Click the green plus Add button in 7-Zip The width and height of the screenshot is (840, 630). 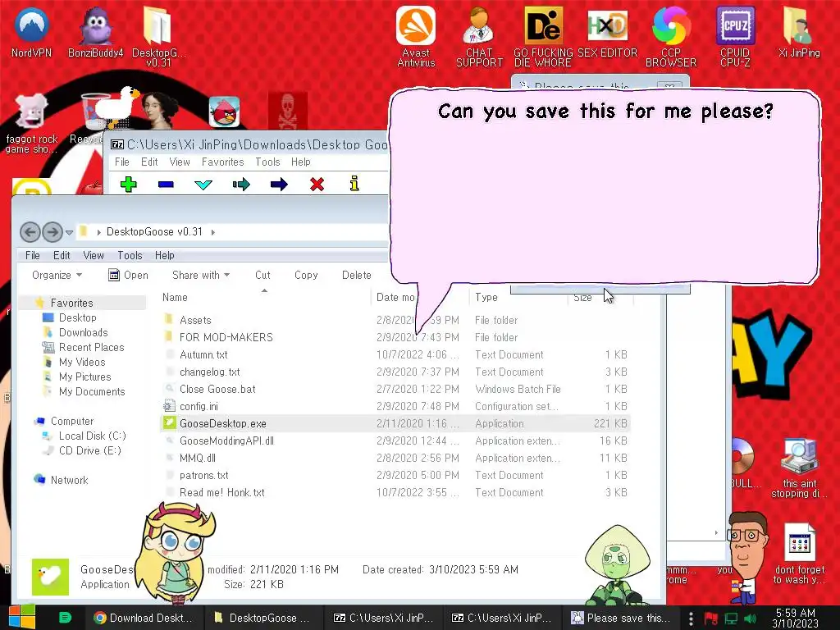pos(129,185)
